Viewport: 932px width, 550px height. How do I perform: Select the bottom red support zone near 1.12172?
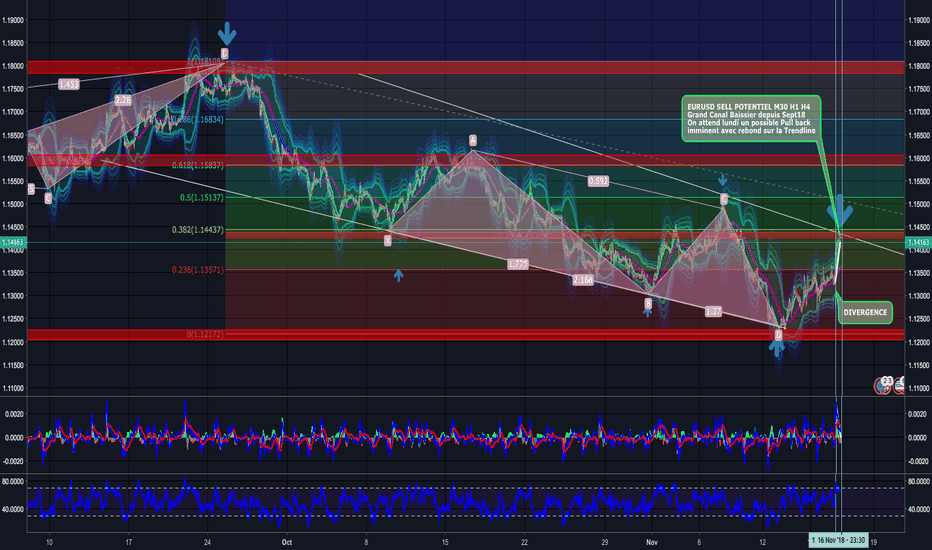(465, 335)
